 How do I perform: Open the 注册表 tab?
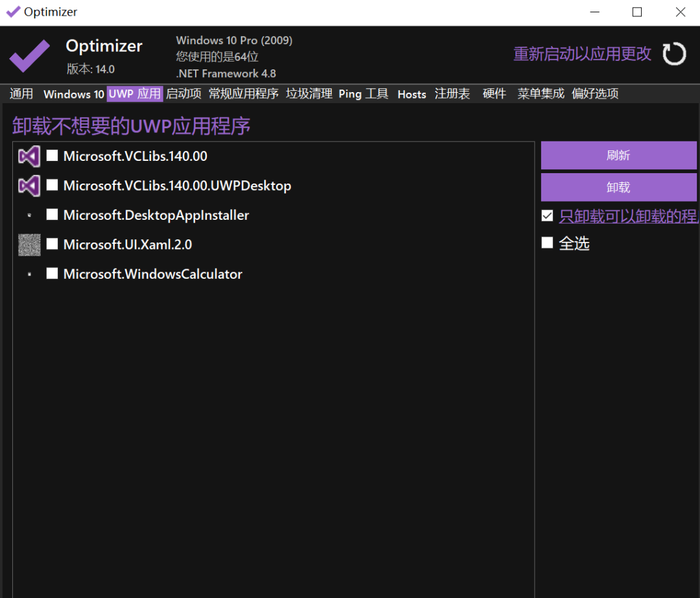(x=452, y=94)
